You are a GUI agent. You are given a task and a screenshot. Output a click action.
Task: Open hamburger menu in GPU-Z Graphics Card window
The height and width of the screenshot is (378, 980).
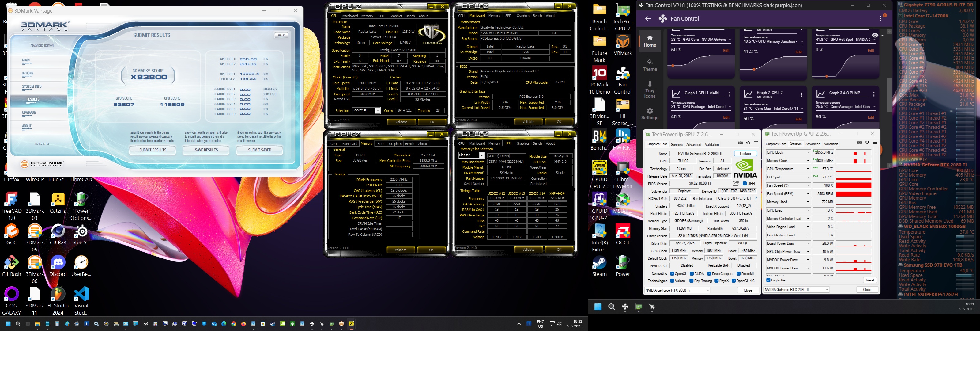(756, 143)
